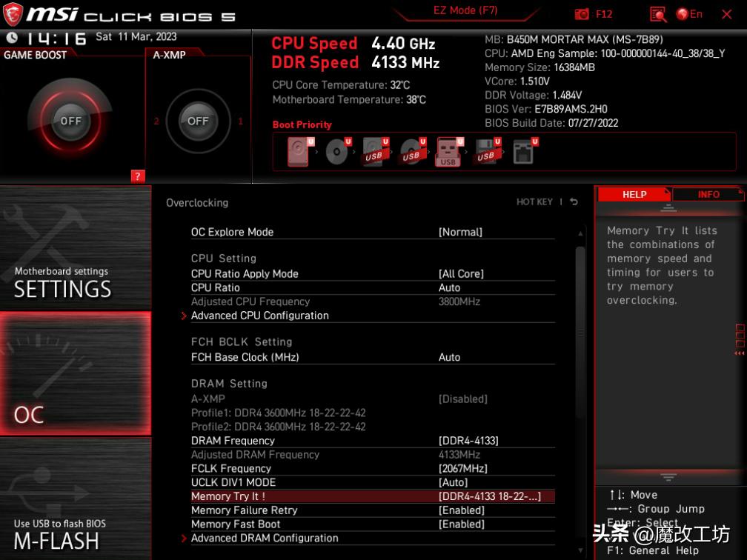Take a screenshot using the camera icon
Viewport: 747px width, 560px height.
tap(582, 13)
